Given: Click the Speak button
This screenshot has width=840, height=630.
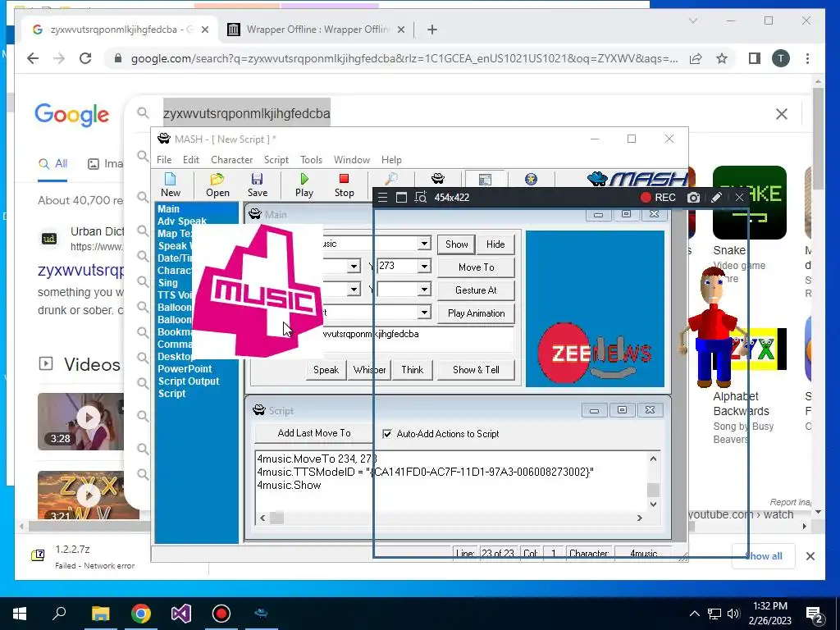Looking at the screenshot, I should point(326,370).
